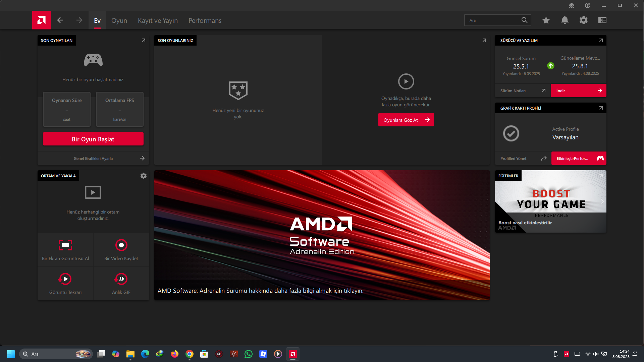Open the Oyun tab
This screenshot has width=644, height=362.
(x=119, y=20)
